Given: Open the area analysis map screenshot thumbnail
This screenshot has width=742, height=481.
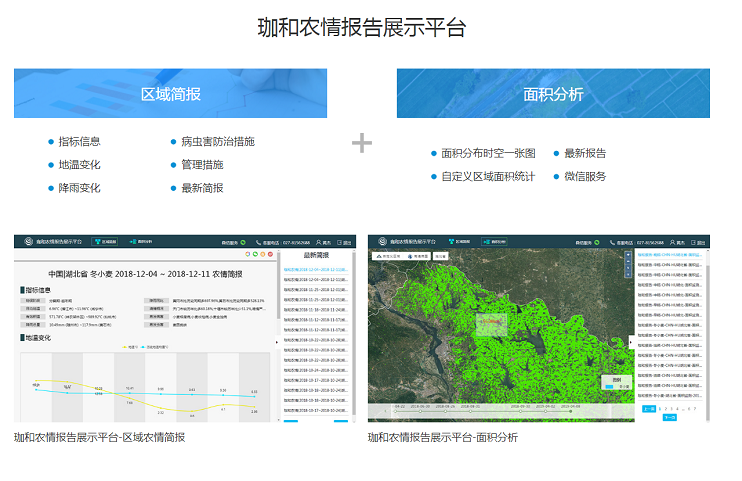Looking at the screenshot, I should click(x=538, y=329).
